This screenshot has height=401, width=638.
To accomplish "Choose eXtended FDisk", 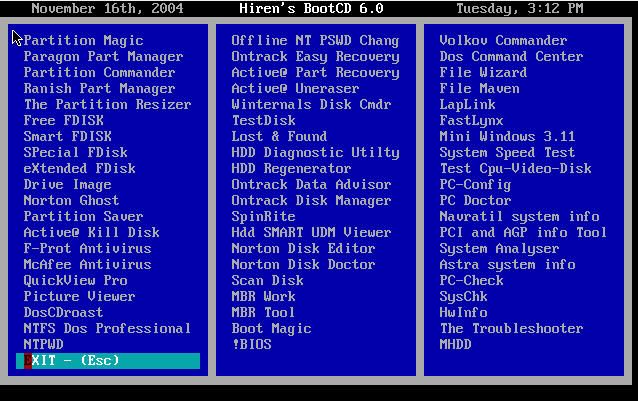I will click(79, 168).
